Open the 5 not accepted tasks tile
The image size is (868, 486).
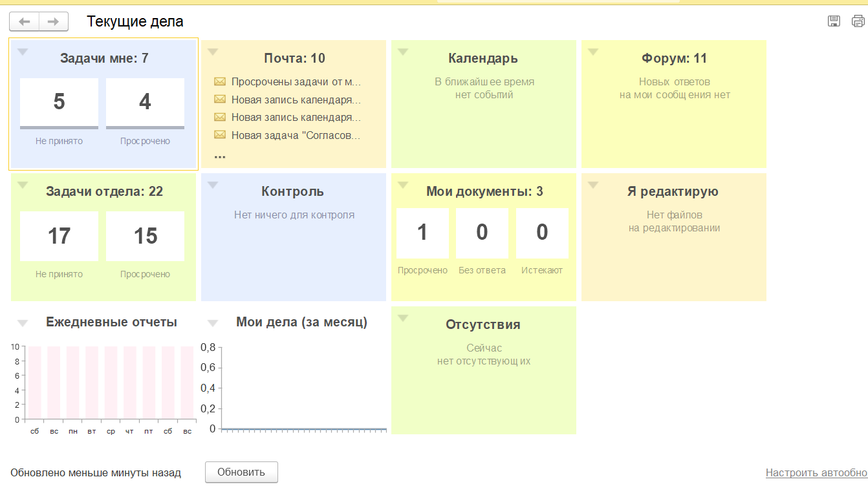pos(59,102)
